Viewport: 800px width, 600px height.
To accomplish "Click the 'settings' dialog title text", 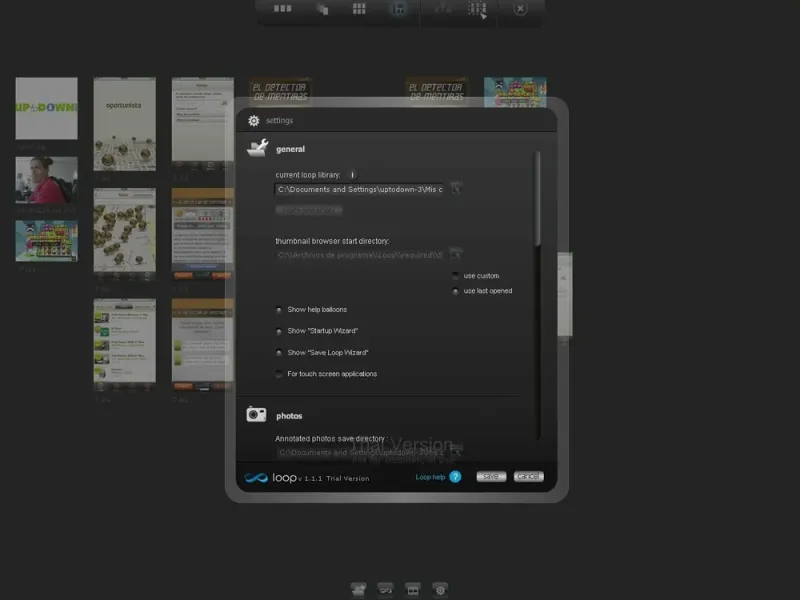I will [x=280, y=120].
